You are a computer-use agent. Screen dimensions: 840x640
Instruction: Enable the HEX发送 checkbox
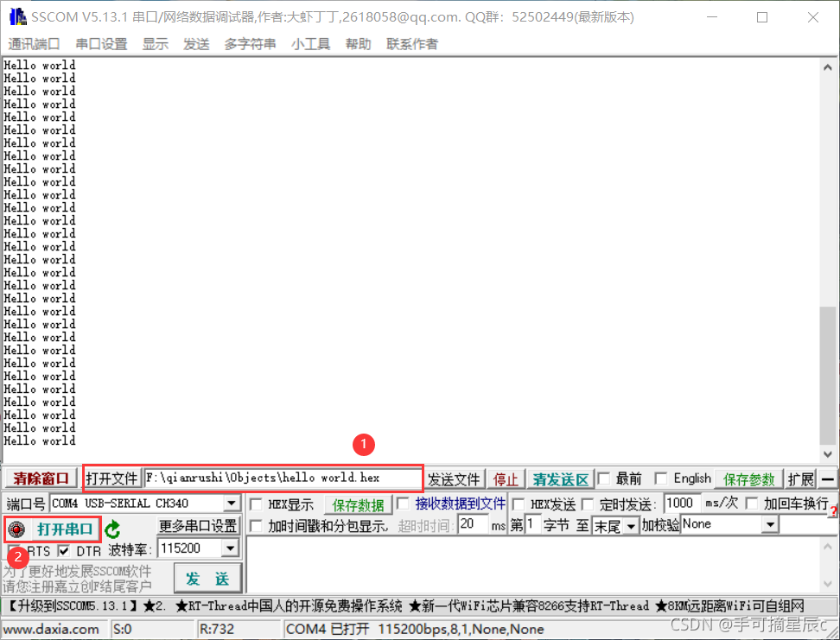click(518, 504)
